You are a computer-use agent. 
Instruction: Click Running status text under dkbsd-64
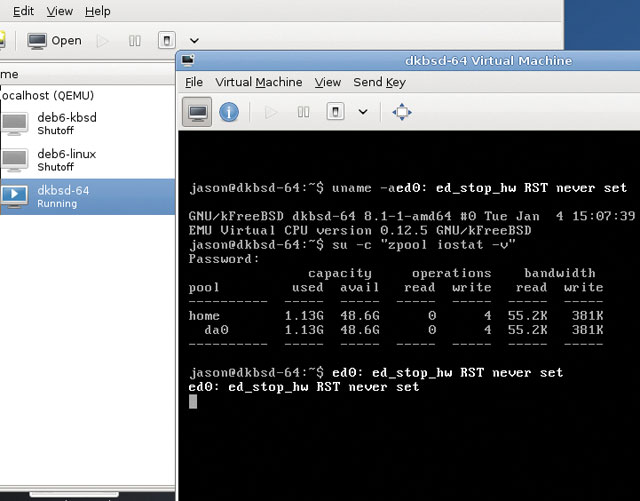click(x=57, y=203)
